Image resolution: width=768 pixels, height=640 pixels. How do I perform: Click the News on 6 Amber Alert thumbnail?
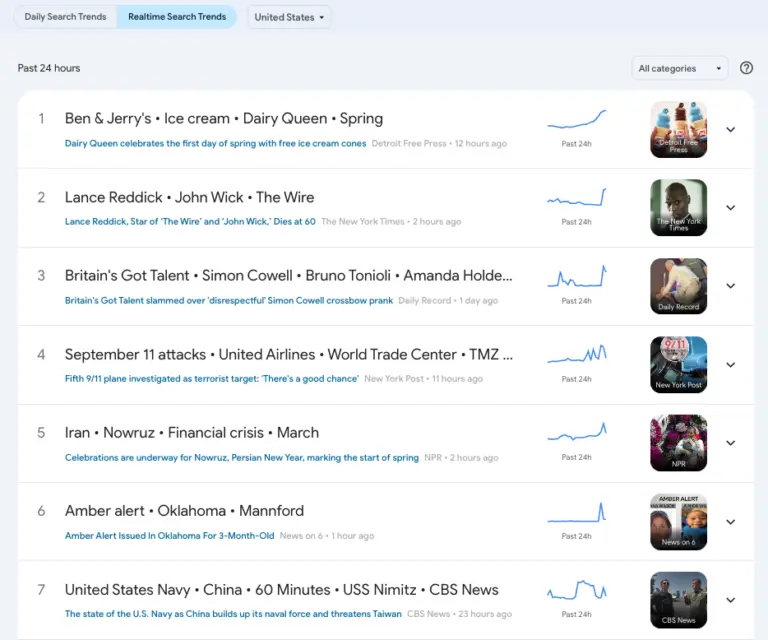(678, 522)
